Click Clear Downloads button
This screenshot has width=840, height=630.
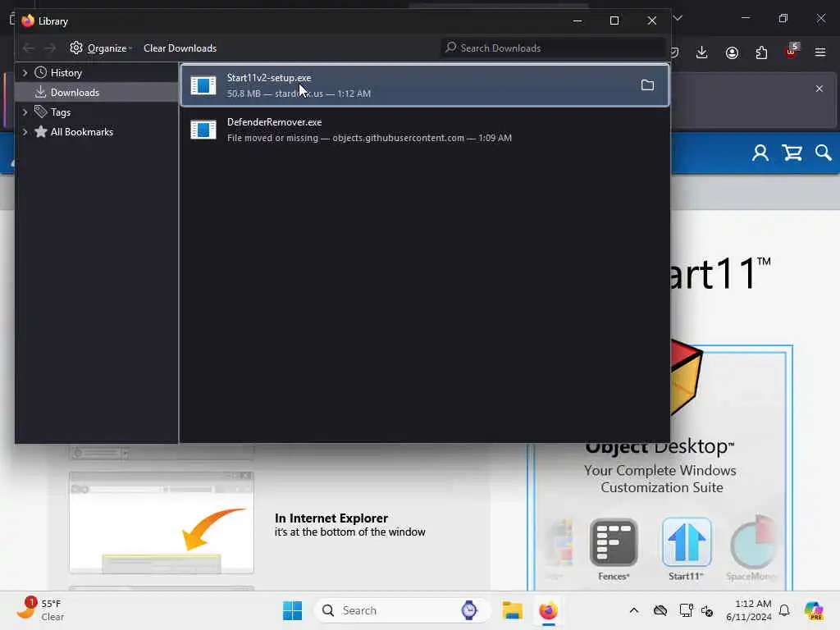(180, 48)
